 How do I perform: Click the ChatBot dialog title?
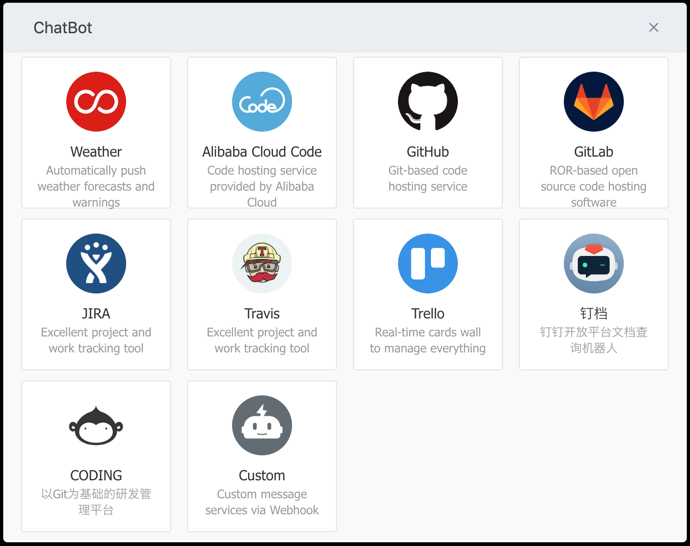63,28
